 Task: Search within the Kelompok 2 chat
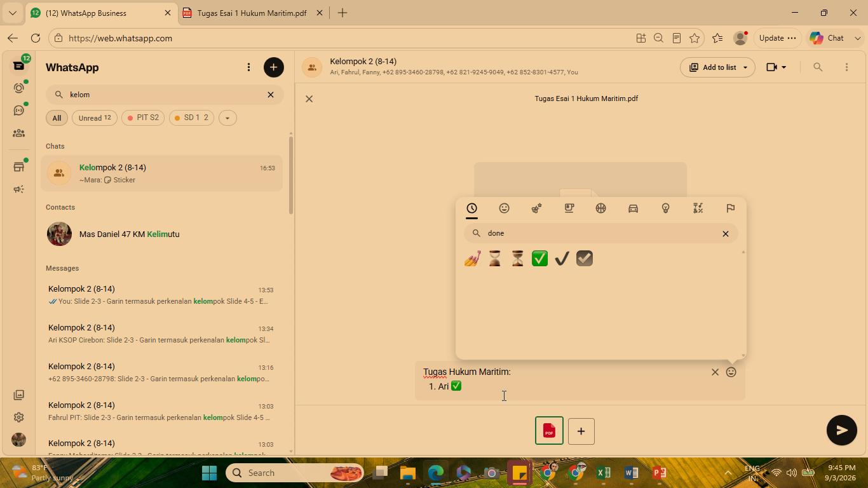click(x=818, y=67)
